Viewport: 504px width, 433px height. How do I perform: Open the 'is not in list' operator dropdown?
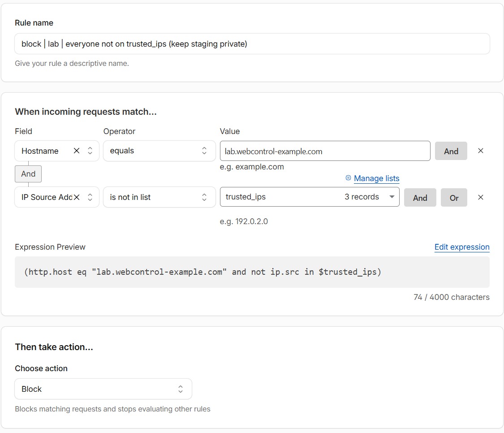(159, 197)
